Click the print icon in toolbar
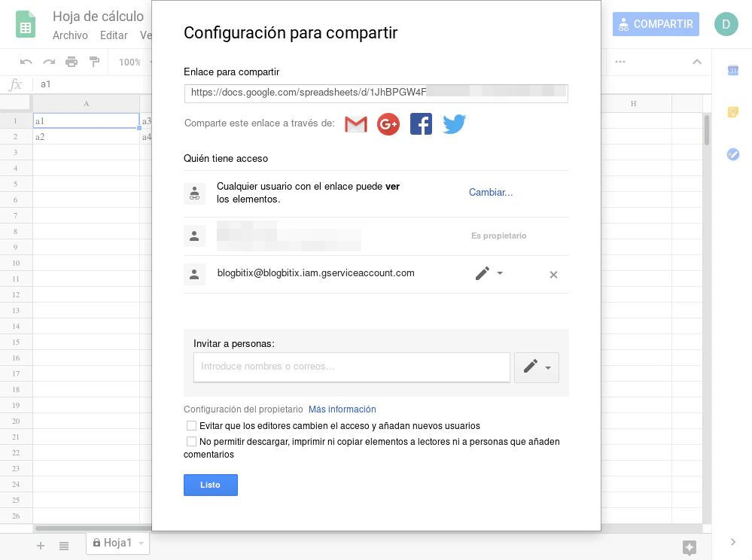 (x=72, y=62)
